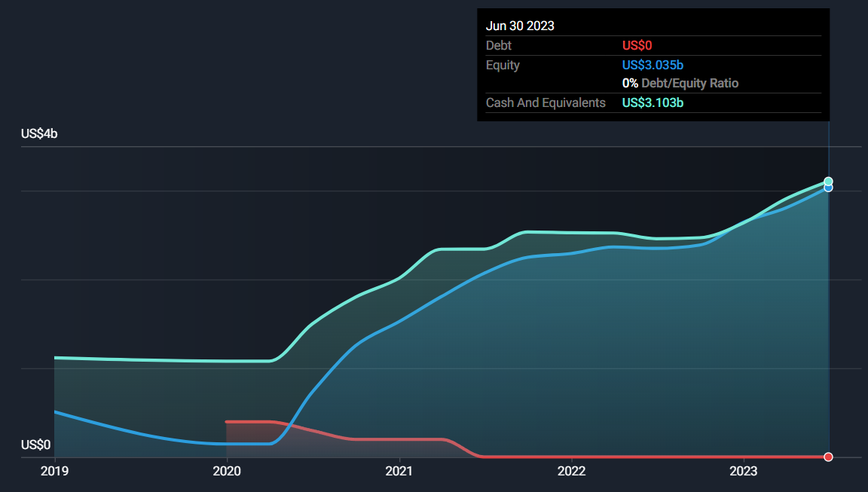Click the US$4b y-axis label

coord(39,134)
